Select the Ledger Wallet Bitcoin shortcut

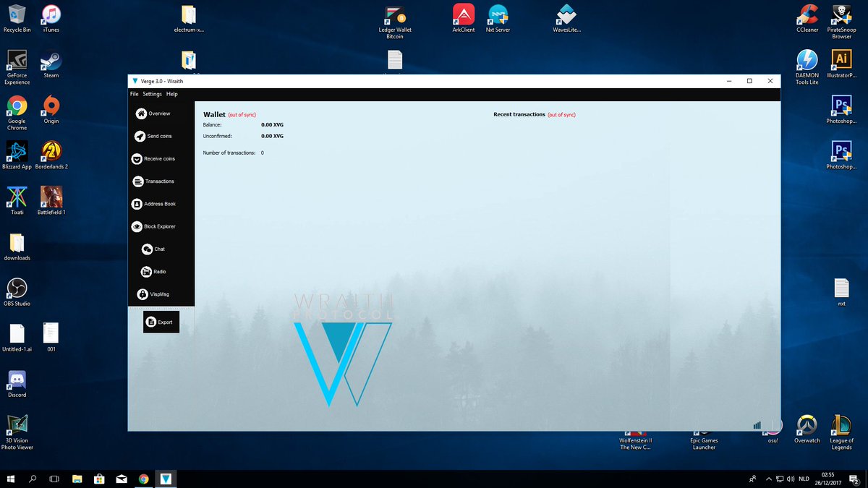pos(394,22)
